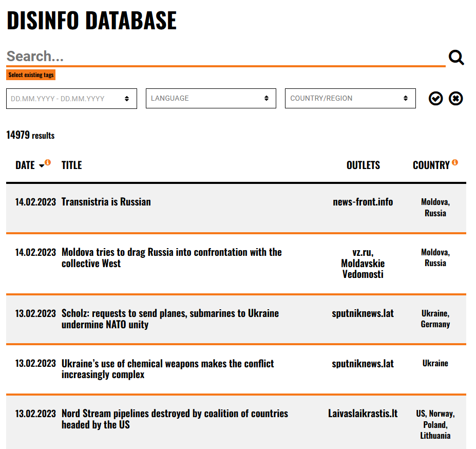Expand the LANGUAGE filter dropdown
476x449 pixels.
coord(211,99)
